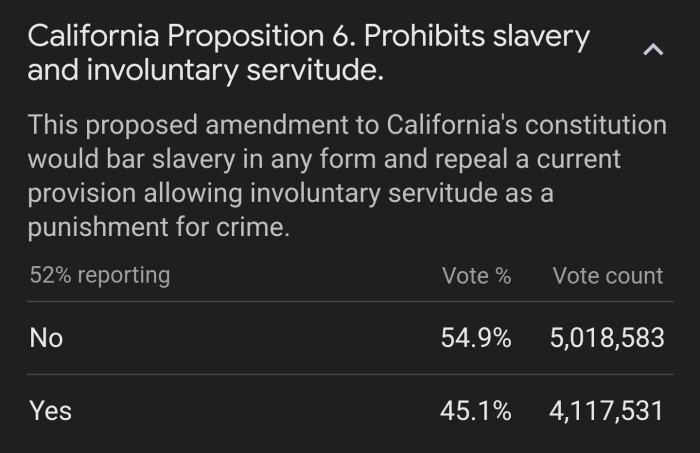The image size is (700, 453).
Task: Click the "No" row label
Action: [x=46, y=338]
